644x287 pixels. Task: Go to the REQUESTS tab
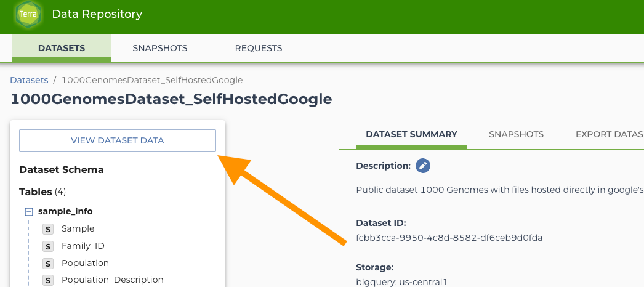[259, 48]
